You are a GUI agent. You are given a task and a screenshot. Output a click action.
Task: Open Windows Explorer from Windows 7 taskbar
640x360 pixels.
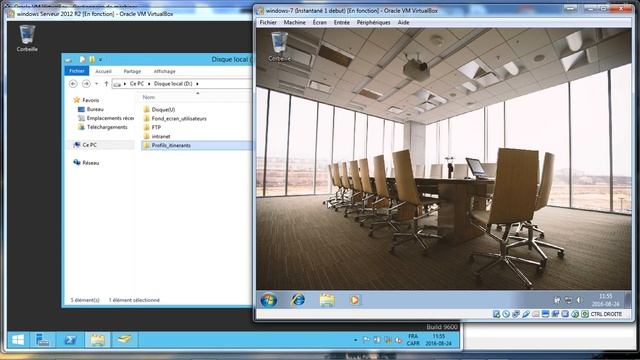(327, 300)
